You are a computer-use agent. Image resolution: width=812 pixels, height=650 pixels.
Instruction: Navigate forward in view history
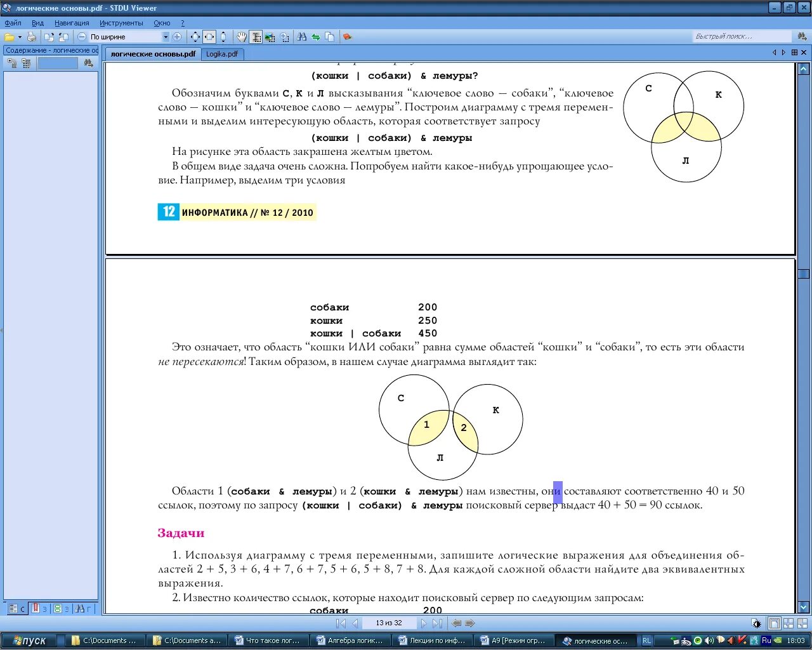pos(470,623)
